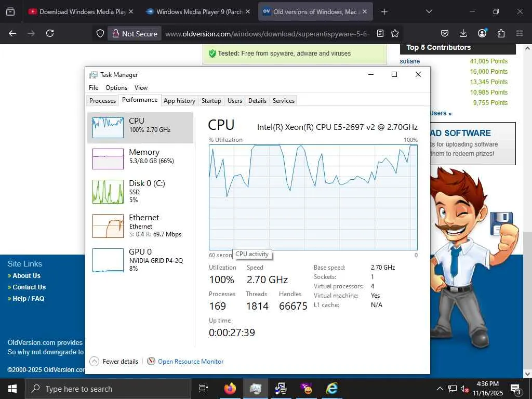Select GPU 0 NVIDIA GRID item
Image resolution: width=532 pixels, height=399 pixels.
[x=140, y=260]
